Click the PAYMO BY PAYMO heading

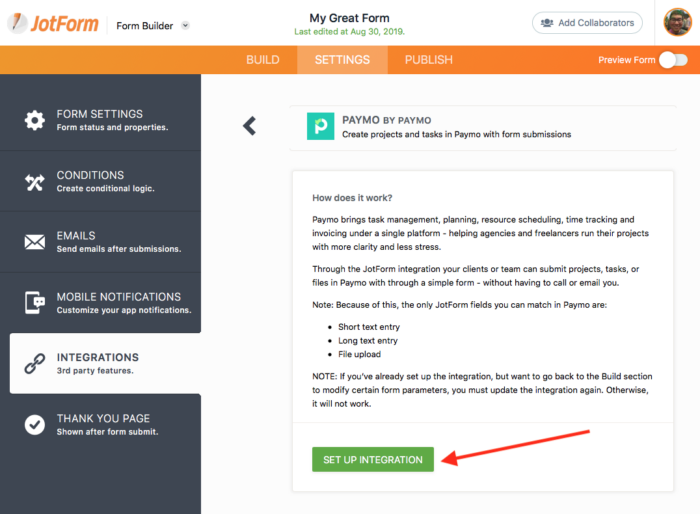(387, 120)
